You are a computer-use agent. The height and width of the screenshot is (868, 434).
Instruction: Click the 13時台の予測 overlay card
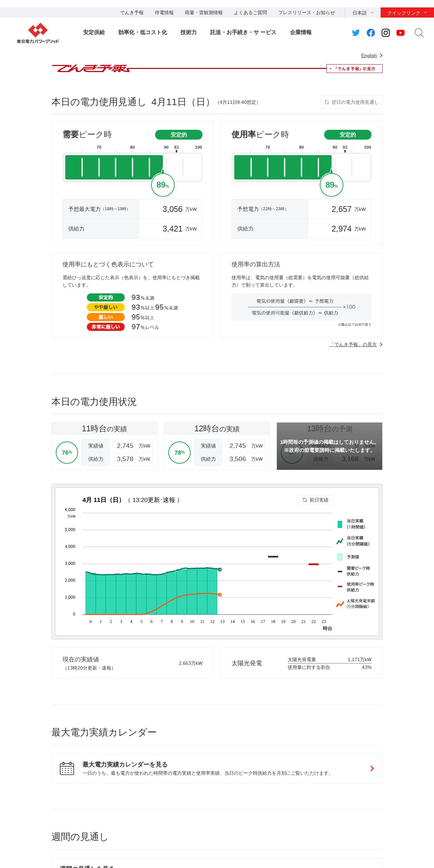330,446
